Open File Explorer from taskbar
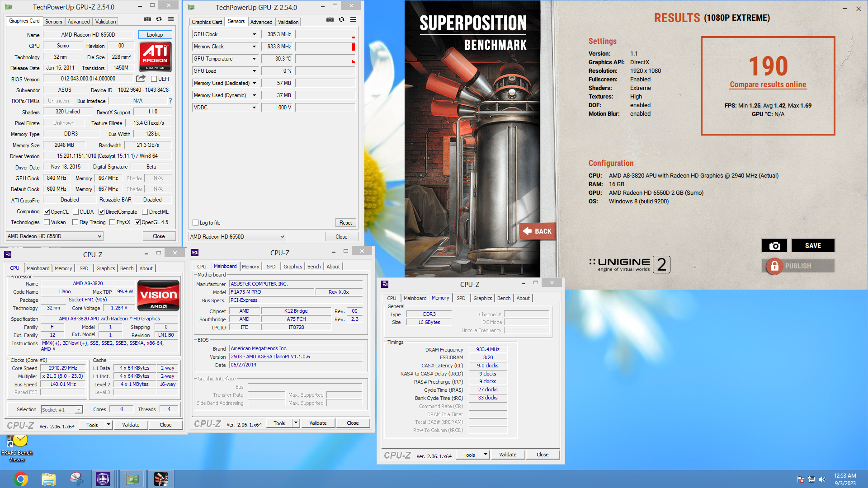 coord(48,479)
